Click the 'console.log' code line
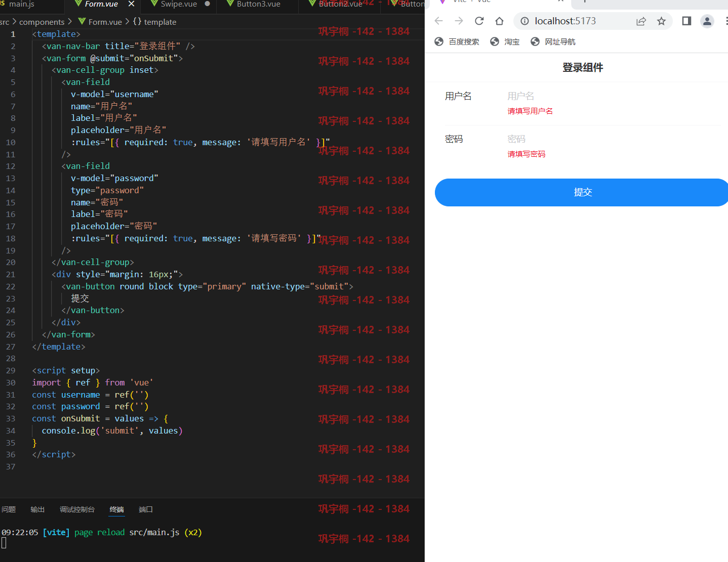This screenshot has width=728, height=562. pyautogui.click(x=112, y=431)
